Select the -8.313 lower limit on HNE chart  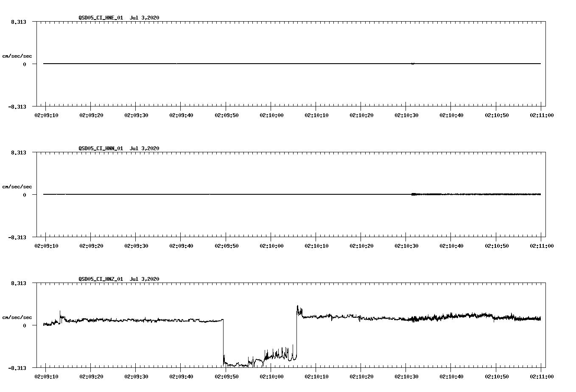pyautogui.click(x=17, y=106)
